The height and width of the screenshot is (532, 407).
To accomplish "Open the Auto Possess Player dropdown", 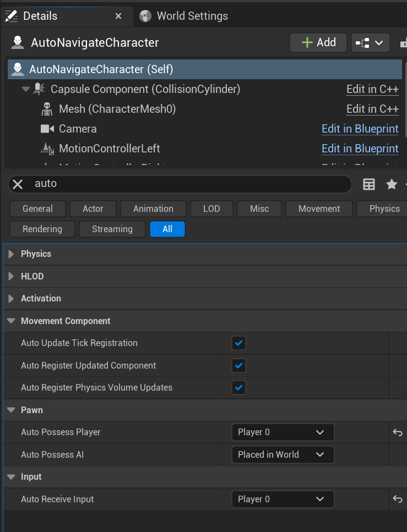I will [x=283, y=432].
